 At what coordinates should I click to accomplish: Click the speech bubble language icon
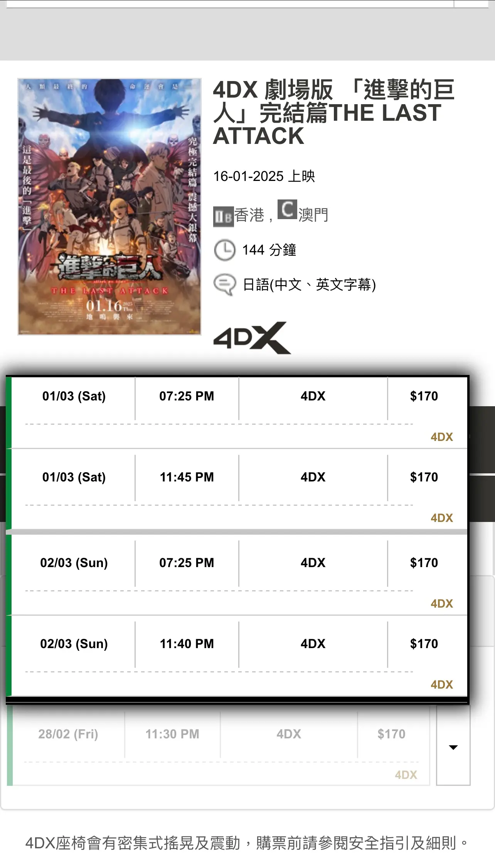224,285
